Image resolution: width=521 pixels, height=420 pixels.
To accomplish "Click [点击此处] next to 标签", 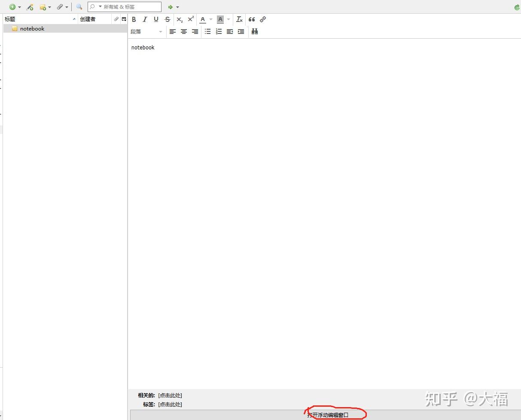I will coord(170,405).
